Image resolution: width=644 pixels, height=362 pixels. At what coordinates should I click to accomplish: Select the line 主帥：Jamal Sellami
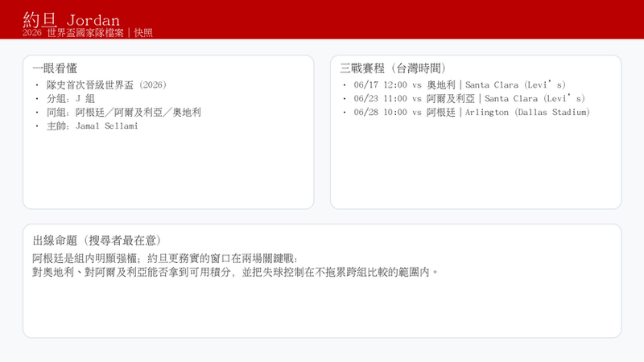[x=93, y=126]
